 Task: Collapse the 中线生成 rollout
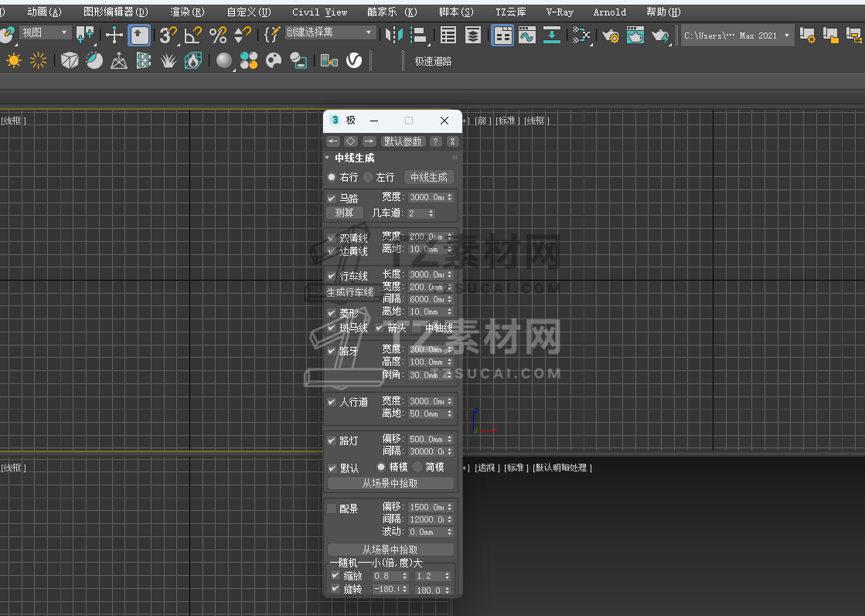click(327, 158)
